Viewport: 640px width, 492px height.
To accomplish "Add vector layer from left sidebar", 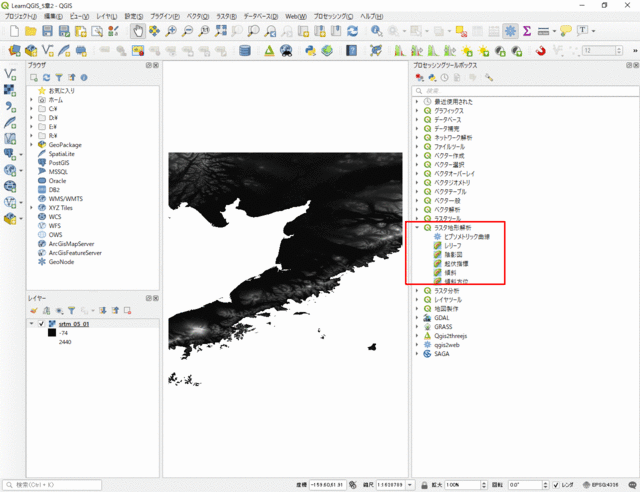I will click(10, 74).
